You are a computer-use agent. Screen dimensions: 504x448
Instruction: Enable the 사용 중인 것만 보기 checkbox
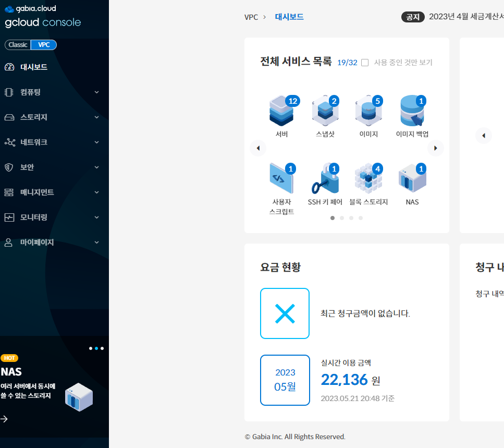pos(365,62)
